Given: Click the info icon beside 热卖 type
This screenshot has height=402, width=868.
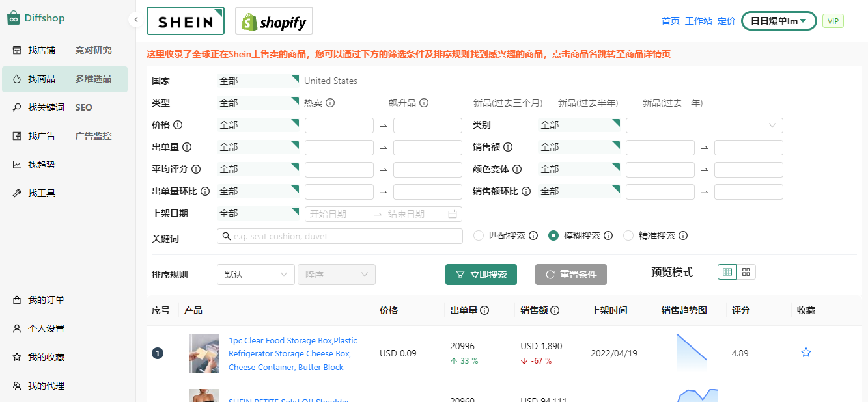Looking at the screenshot, I should pos(330,103).
